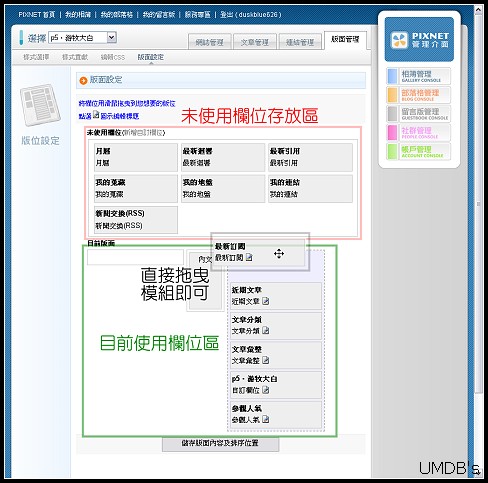
Task: Go to PIXNET 首頁 link
Action: [37, 15]
